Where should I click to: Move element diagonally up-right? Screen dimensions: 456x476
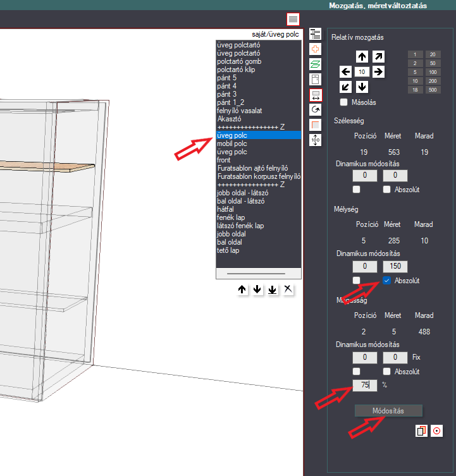pos(378,56)
